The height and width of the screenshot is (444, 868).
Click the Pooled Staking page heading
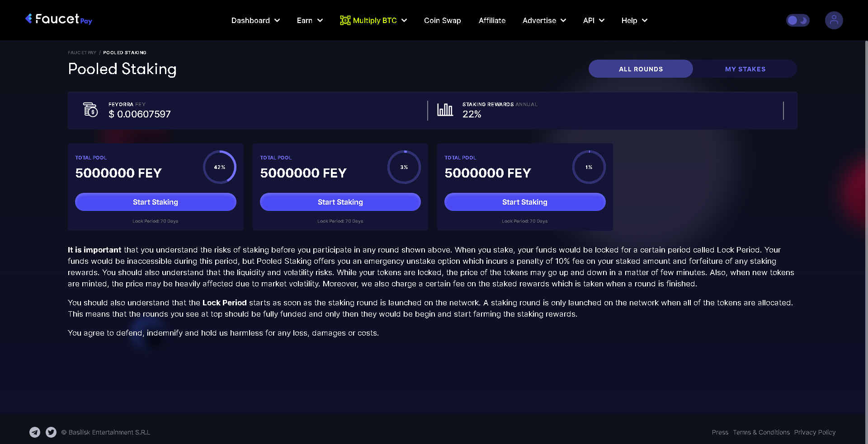tap(122, 69)
